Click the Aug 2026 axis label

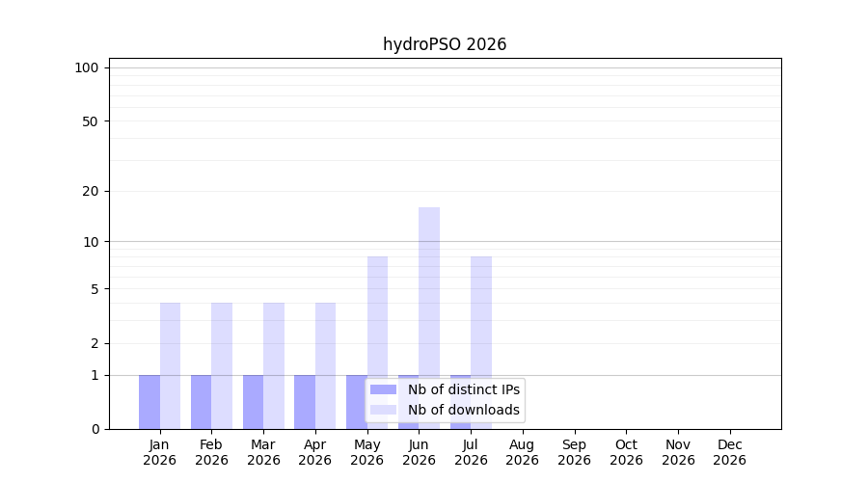tap(522, 452)
